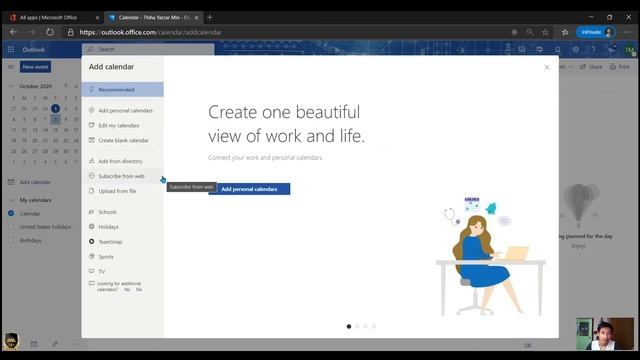Collapse the My calendars group

coord(11,200)
